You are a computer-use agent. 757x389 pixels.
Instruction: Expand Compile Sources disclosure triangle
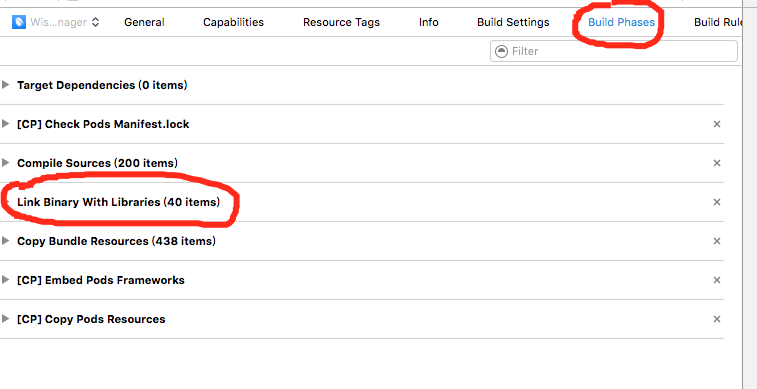pyautogui.click(x=6, y=163)
